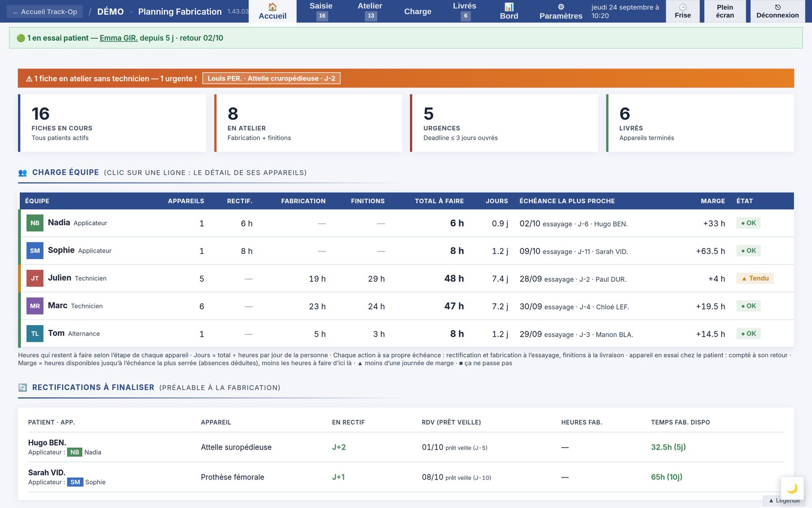Open Paramètres gear settings

561,11
